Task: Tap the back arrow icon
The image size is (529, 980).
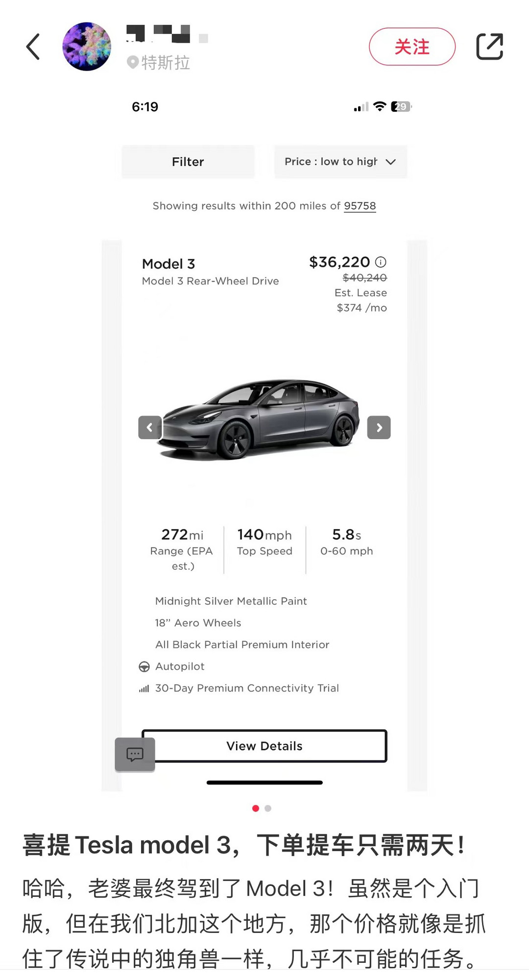Action: [x=33, y=47]
